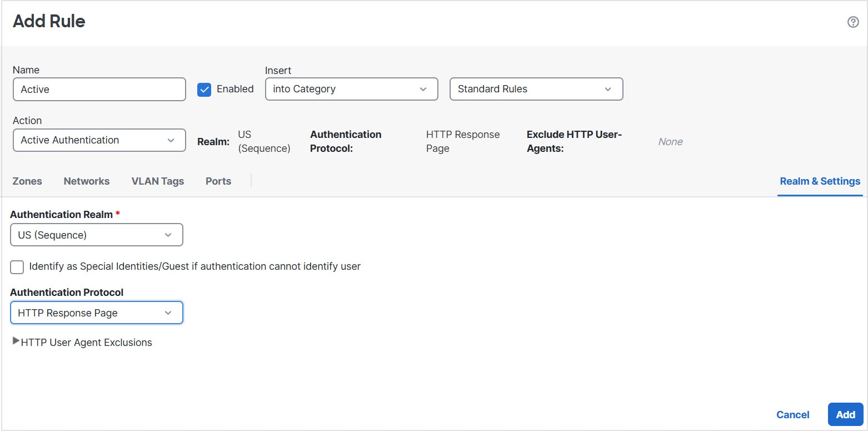Switch to the Networks tab
Image resolution: width=868 pixels, height=431 pixels.
coord(87,181)
